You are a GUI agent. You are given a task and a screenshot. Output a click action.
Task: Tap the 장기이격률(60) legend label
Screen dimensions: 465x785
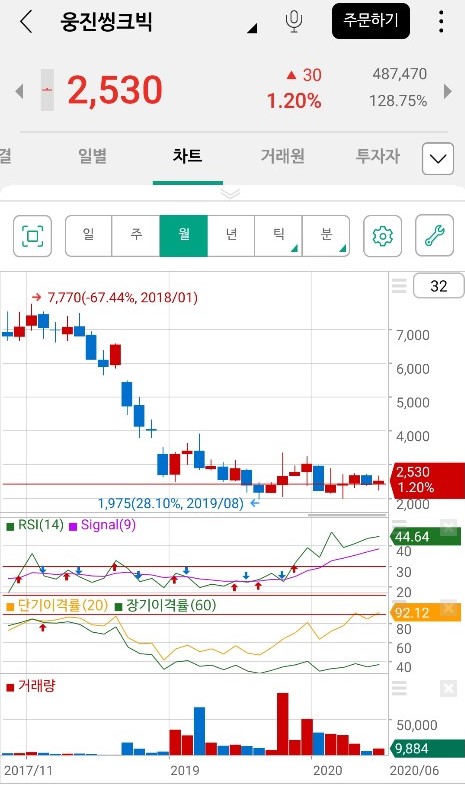point(166,606)
